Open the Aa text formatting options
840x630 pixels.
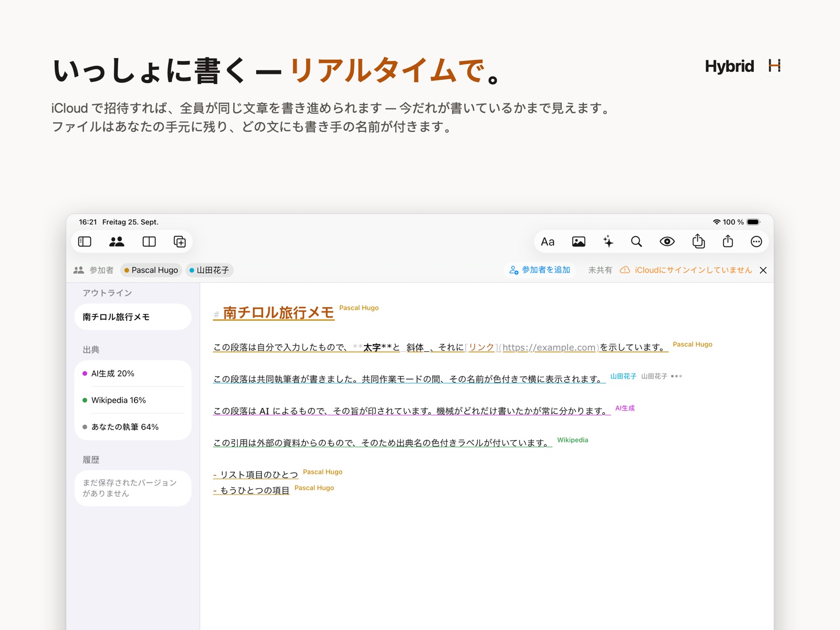[x=548, y=241]
